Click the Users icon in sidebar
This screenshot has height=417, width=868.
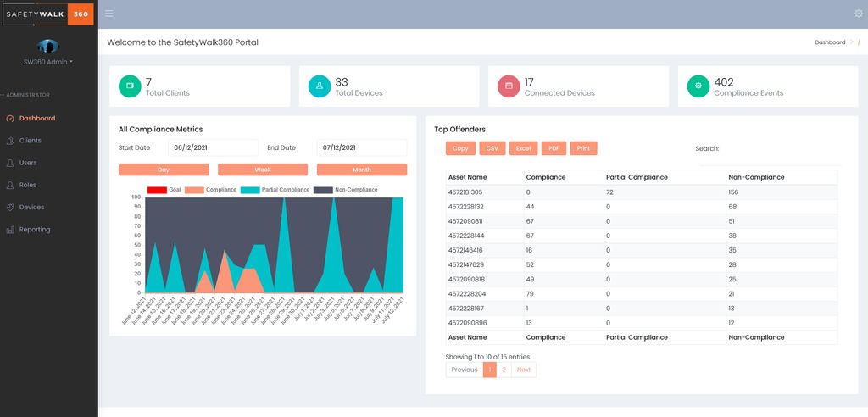tap(10, 163)
